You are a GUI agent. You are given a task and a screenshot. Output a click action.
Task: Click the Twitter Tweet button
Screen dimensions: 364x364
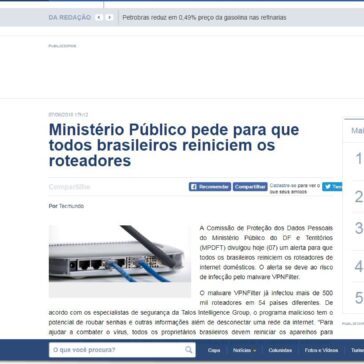click(x=332, y=187)
